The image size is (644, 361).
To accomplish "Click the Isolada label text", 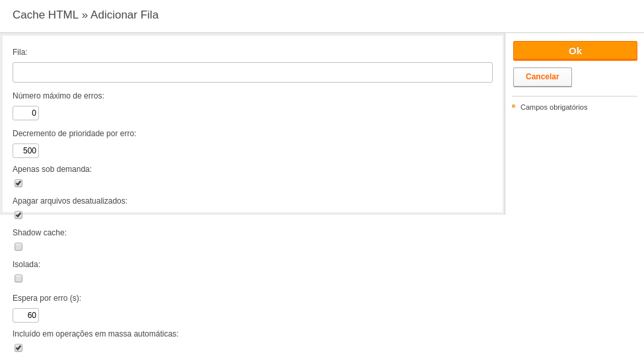I will click(x=26, y=264).
